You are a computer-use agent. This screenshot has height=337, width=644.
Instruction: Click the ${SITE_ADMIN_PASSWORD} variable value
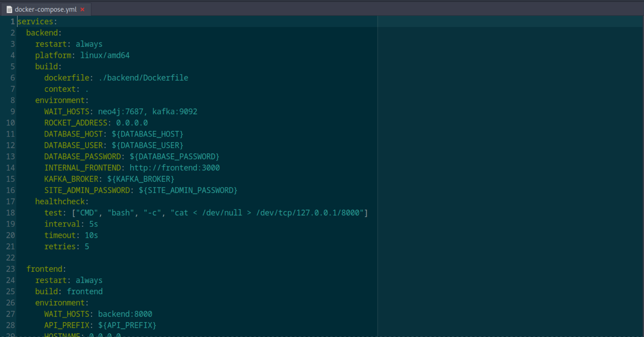point(188,190)
